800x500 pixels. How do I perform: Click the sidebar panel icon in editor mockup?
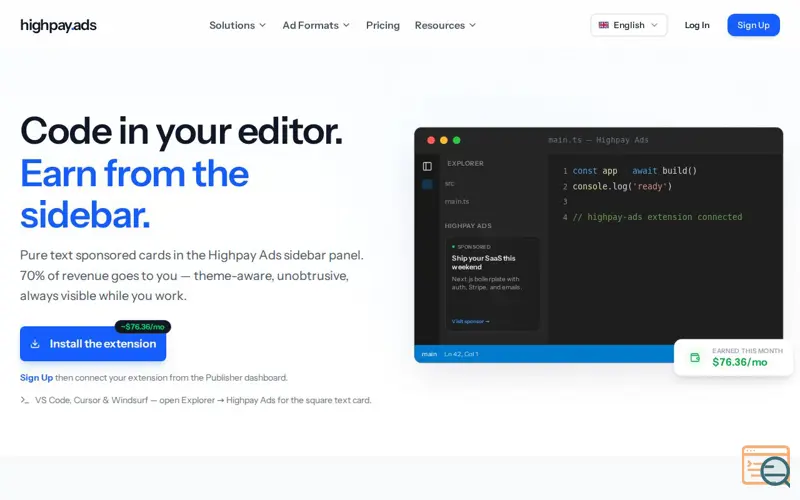(427, 166)
